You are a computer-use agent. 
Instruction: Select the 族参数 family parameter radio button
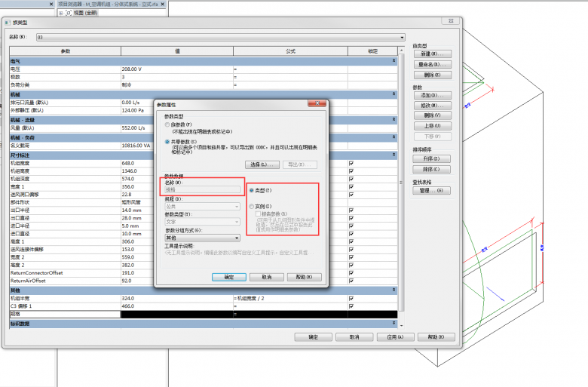coord(168,124)
